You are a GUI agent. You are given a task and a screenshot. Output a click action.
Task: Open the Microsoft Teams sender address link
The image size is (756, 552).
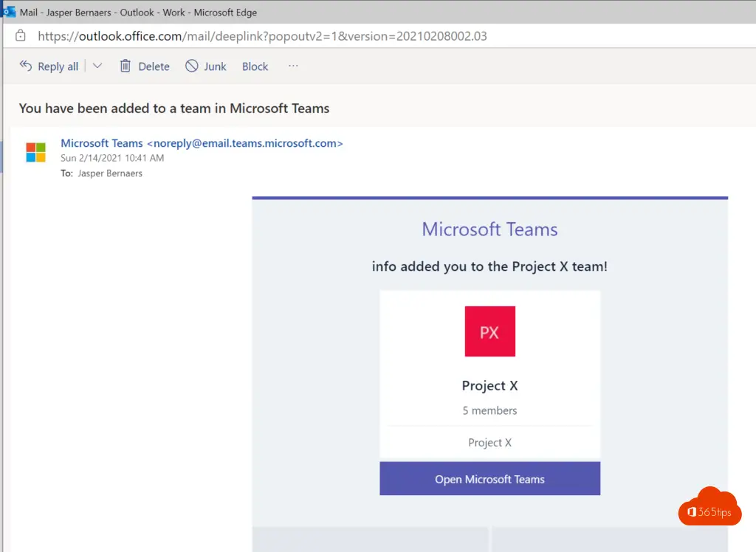(x=202, y=143)
